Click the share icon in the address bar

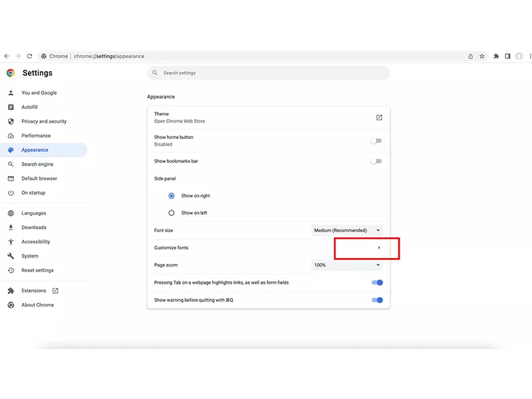pos(471,57)
